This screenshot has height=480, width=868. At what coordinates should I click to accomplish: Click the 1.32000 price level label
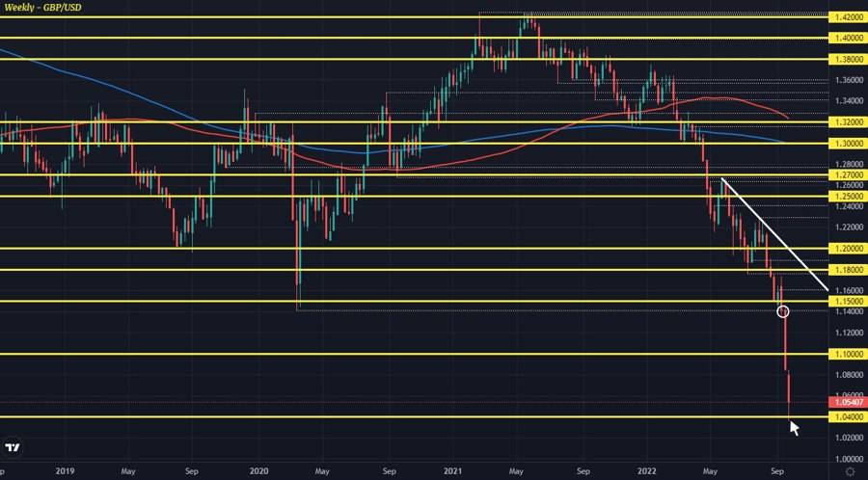click(848, 122)
